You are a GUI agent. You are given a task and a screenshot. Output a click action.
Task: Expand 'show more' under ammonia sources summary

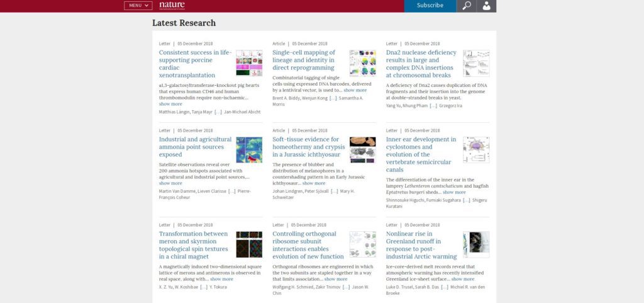[x=170, y=183]
